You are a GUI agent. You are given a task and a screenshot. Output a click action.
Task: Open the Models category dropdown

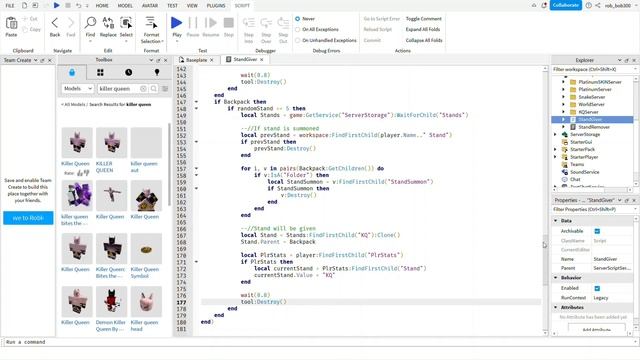pyautogui.click(x=78, y=89)
